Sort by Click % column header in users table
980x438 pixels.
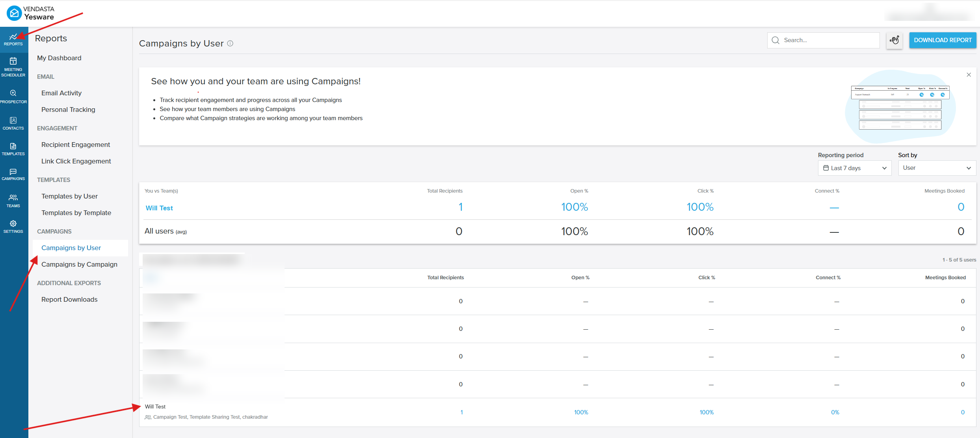[707, 278]
